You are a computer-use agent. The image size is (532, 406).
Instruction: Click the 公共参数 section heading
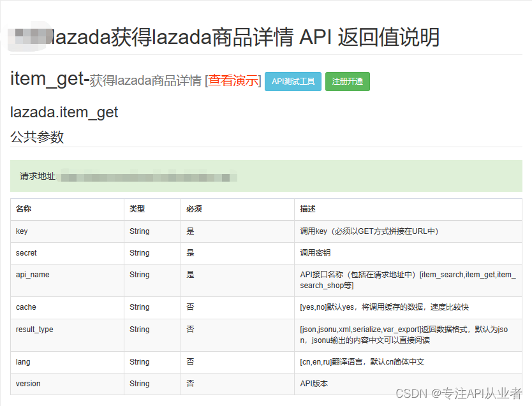[x=31, y=137]
